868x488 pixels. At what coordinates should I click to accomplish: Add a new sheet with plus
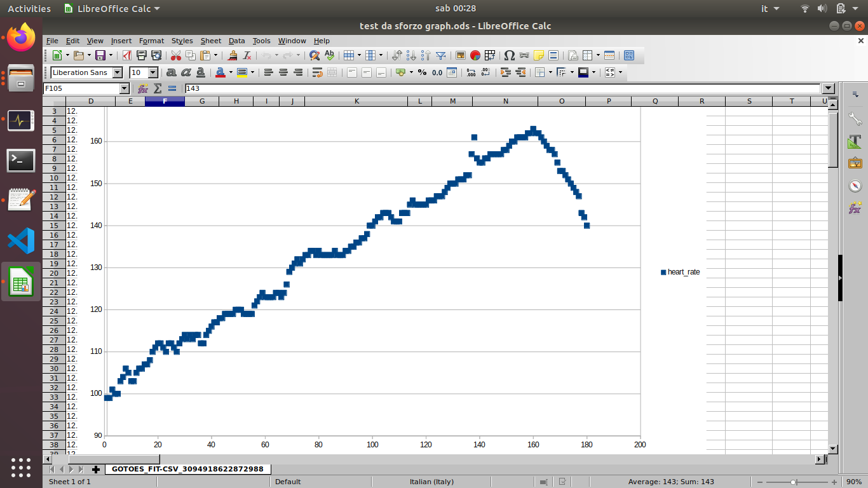pyautogui.click(x=96, y=469)
